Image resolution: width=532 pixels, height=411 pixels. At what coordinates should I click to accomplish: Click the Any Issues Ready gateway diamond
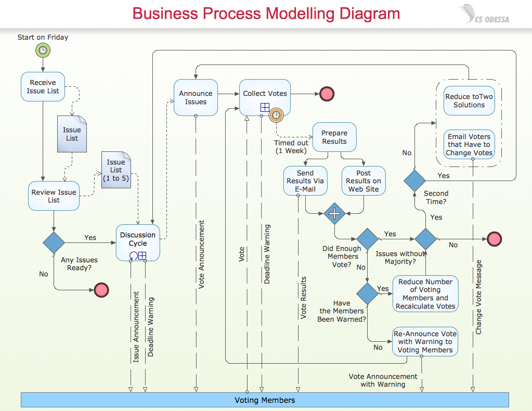coord(54,242)
